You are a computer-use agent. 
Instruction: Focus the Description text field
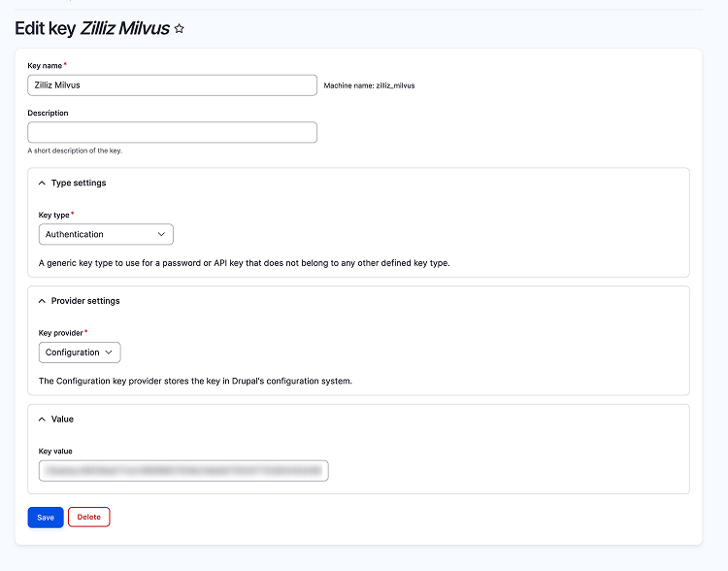(x=172, y=132)
